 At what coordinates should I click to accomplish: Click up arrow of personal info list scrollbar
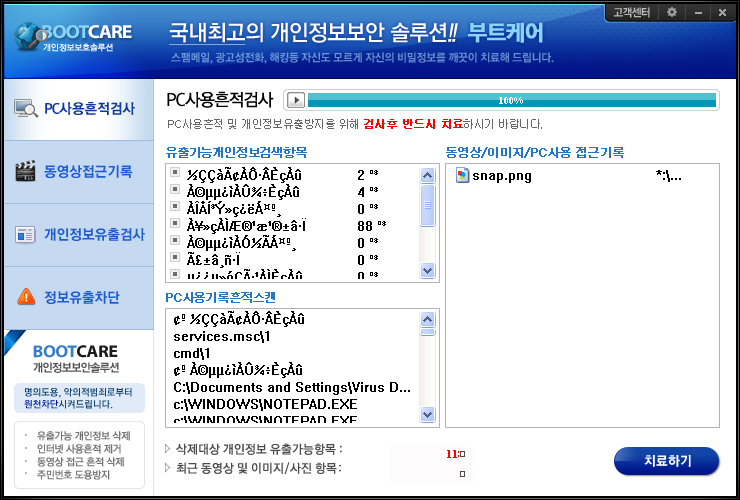[428, 176]
